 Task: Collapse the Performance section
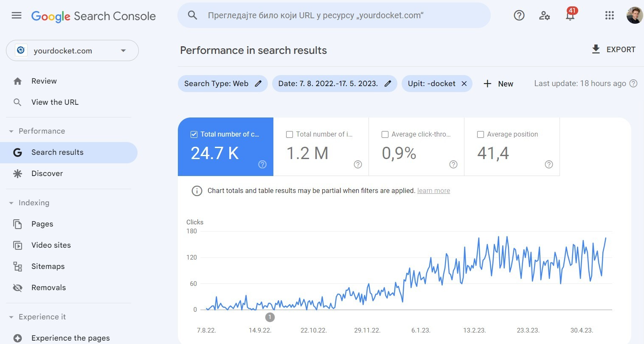click(x=11, y=131)
